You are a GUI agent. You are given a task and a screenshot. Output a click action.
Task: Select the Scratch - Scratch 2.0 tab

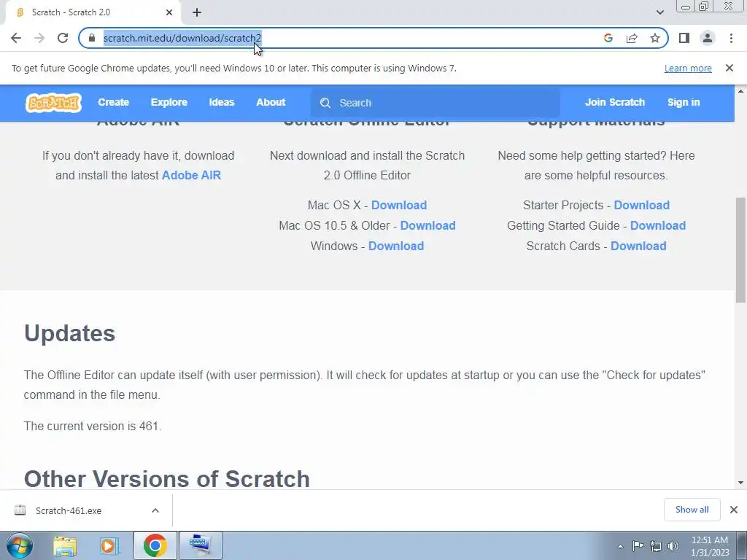point(93,12)
